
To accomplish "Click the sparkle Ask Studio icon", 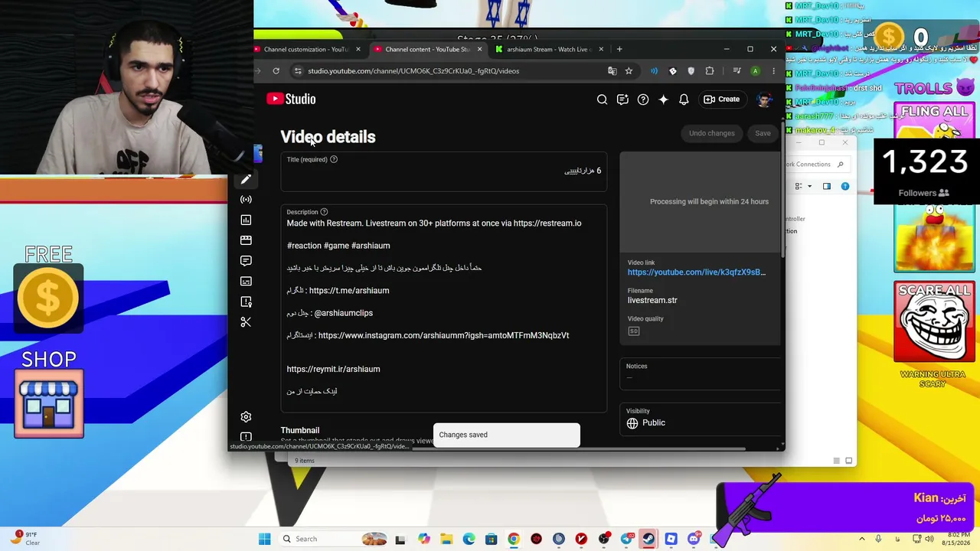I will 663,99.
